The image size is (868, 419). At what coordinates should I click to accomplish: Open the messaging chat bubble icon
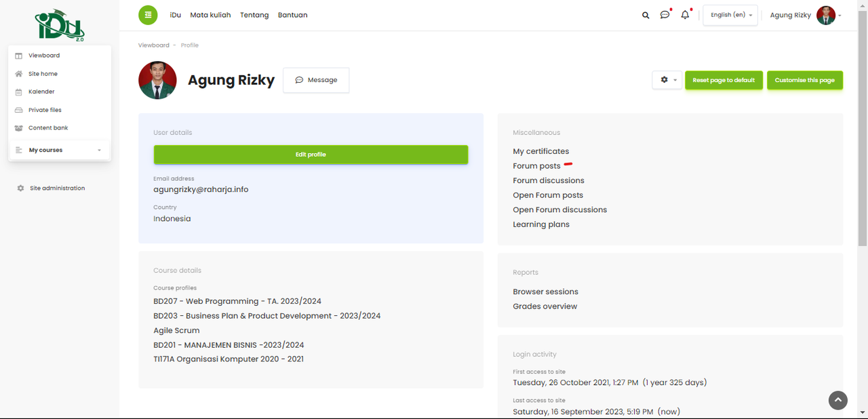[x=665, y=14]
